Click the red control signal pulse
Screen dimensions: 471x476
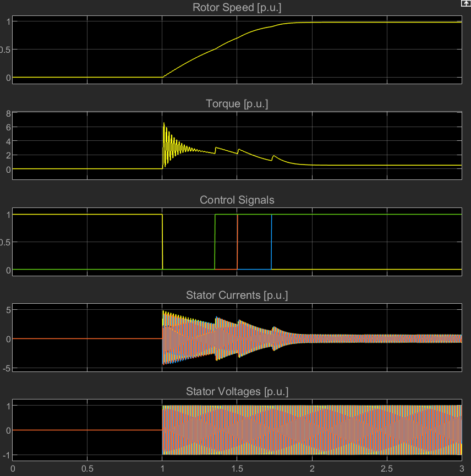(237, 242)
